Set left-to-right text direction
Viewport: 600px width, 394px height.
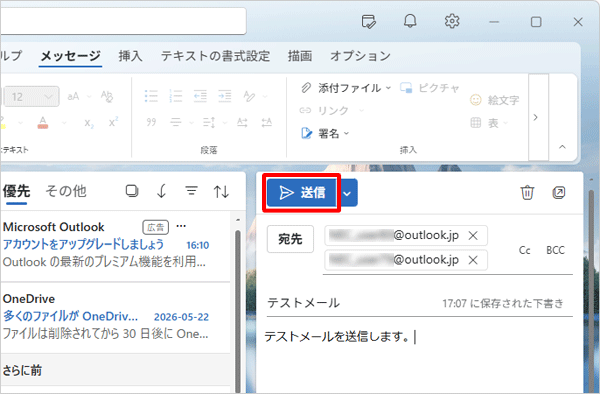pyautogui.click(x=242, y=122)
